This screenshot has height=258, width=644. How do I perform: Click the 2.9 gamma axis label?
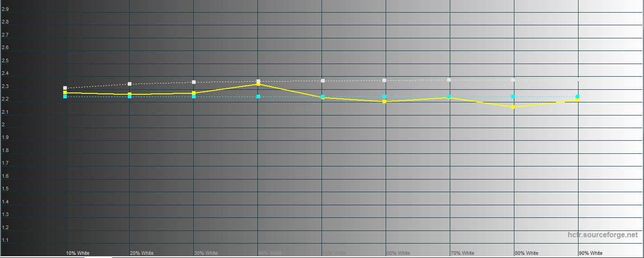(5, 9)
